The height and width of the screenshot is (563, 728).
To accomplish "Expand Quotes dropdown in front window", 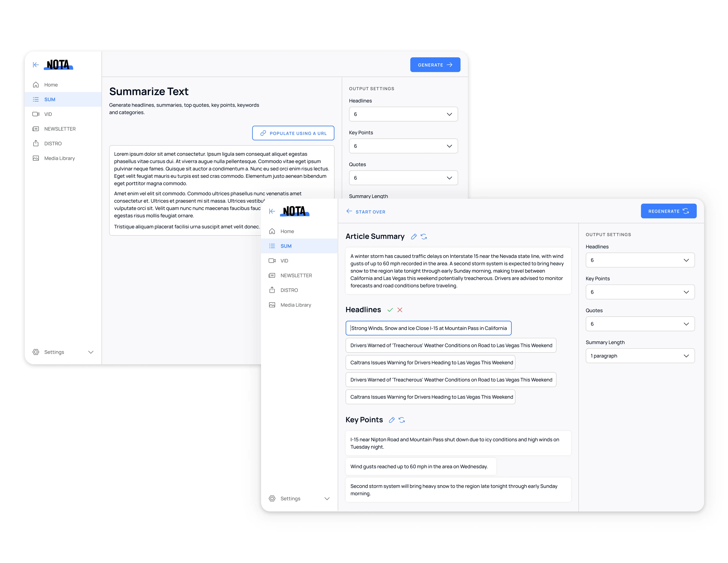I will click(x=640, y=324).
